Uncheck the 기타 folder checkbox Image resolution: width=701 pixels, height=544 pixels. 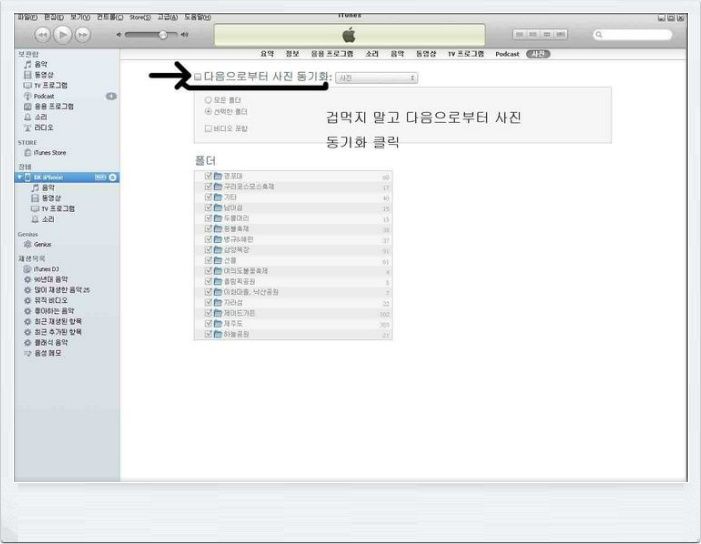click(x=208, y=197)
